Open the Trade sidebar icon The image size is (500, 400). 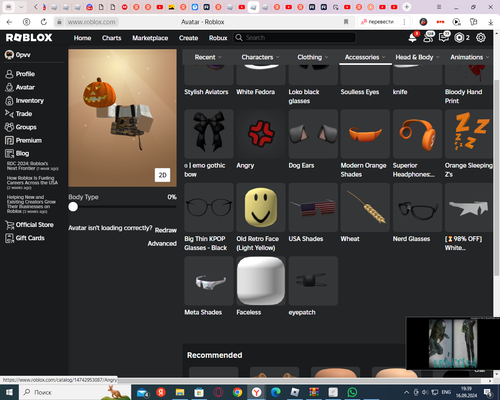pos(9,114)
